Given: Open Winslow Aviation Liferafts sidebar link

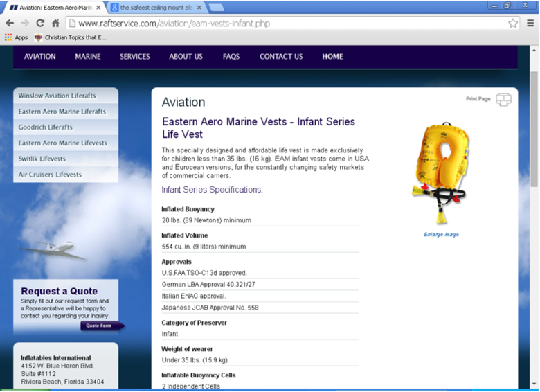Looking at the screenshot, I should point(66,96).
